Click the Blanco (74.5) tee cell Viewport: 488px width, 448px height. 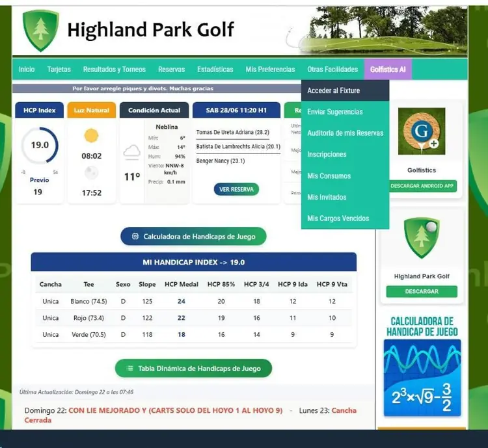tap(88, 301)
